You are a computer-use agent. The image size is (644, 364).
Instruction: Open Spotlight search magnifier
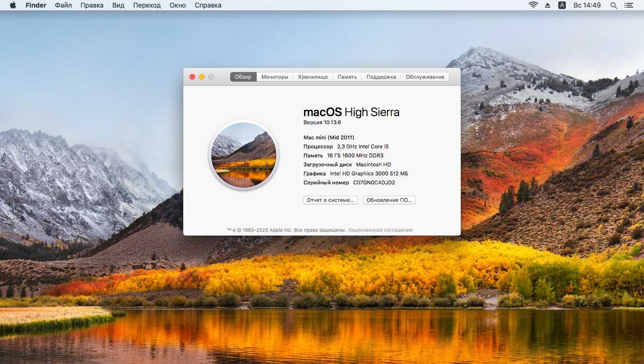[614, 5]
